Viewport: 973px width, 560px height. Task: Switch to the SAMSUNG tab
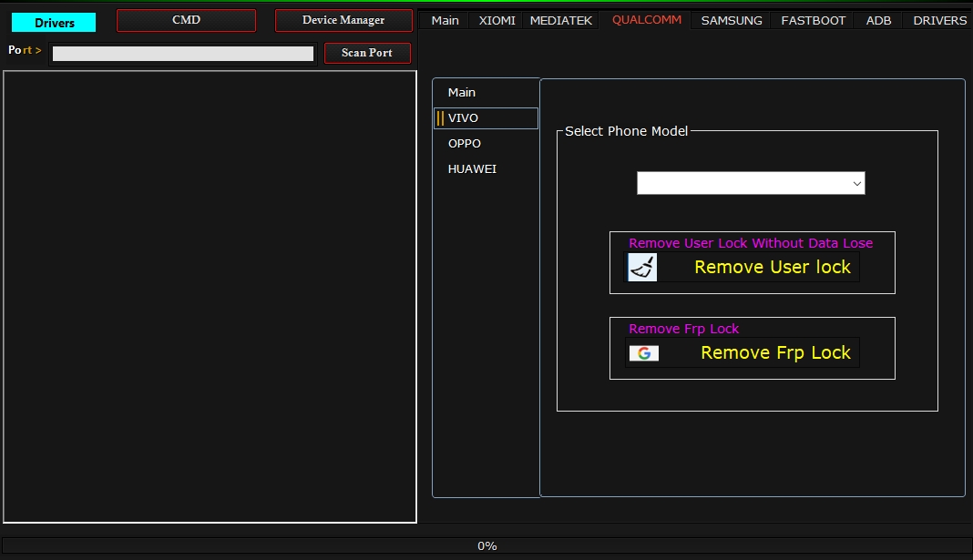(732, 20)
